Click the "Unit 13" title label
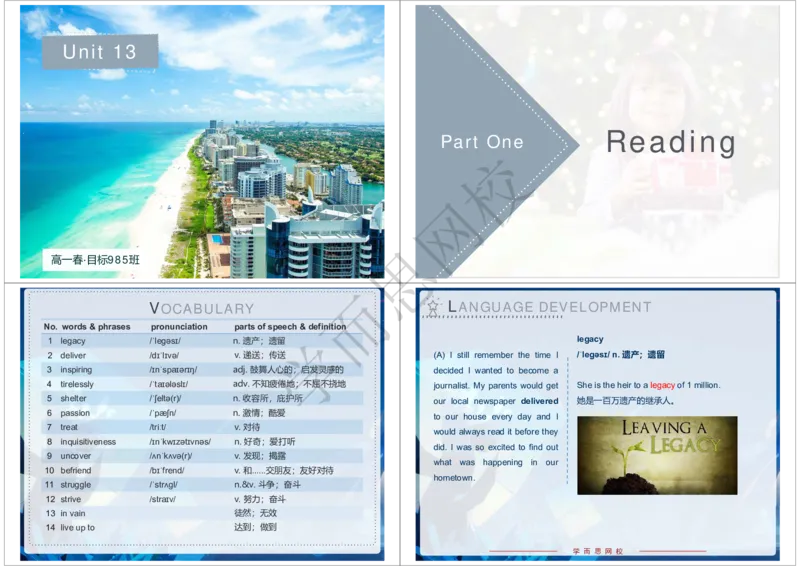800x566 pixels. pos(99,52)
